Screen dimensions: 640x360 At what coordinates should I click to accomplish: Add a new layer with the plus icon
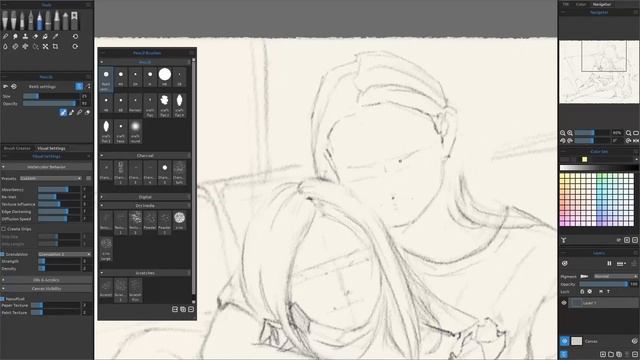(603, 354)
